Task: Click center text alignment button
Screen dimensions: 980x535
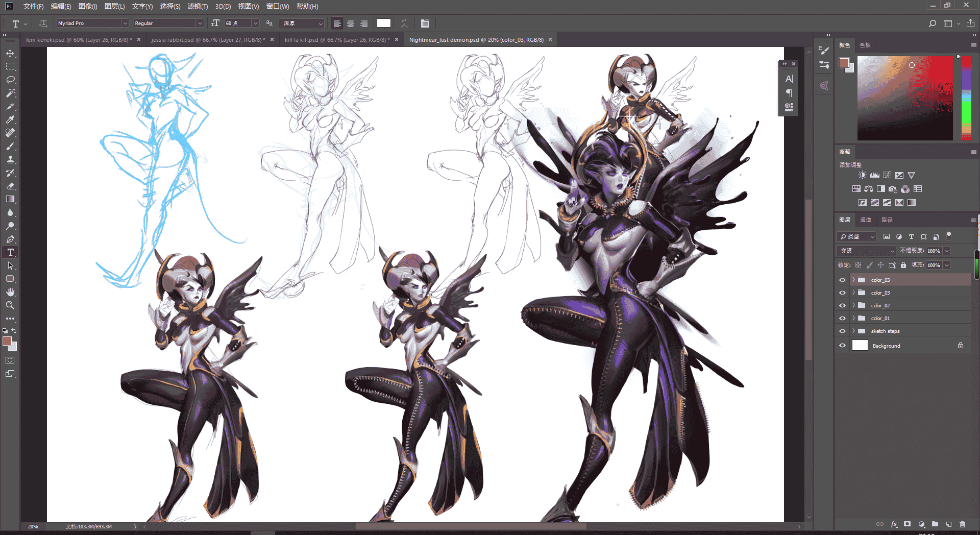Action: pyautogui.click(x=351, y=23)
